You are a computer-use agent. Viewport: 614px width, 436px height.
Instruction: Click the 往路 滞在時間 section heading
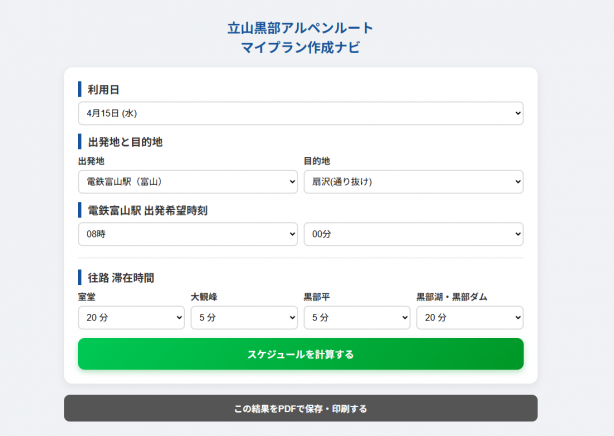[x=120, y=277]
